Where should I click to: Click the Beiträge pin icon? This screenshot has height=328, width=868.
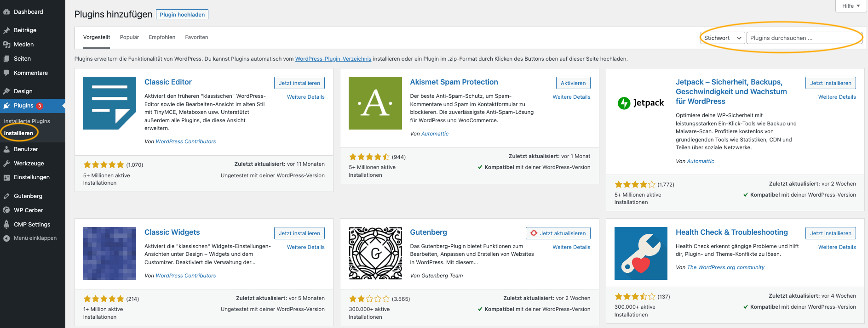point(6,30)
